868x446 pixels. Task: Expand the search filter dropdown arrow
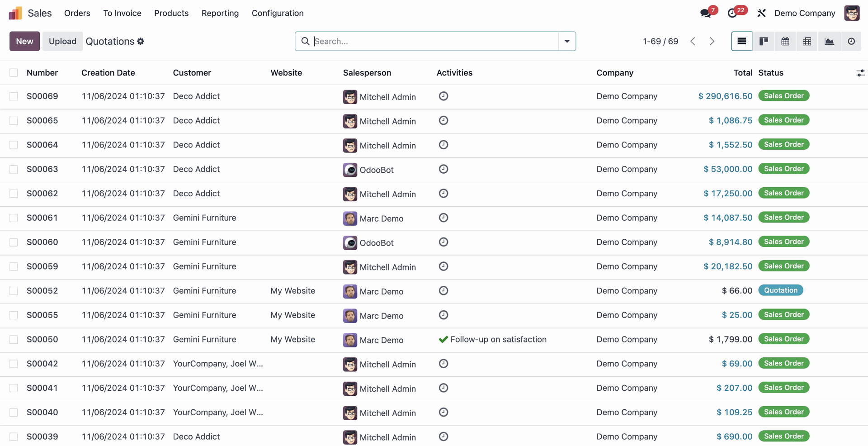pos(567,41)
